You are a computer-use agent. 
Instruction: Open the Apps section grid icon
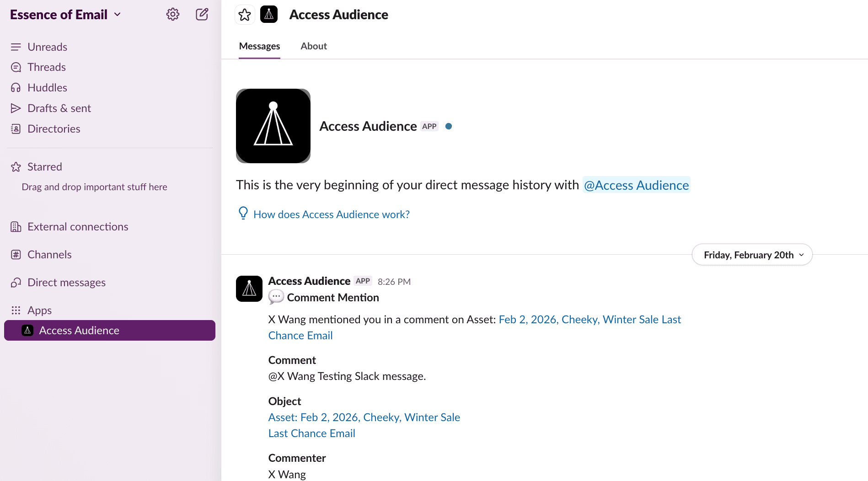coord(16,310)
